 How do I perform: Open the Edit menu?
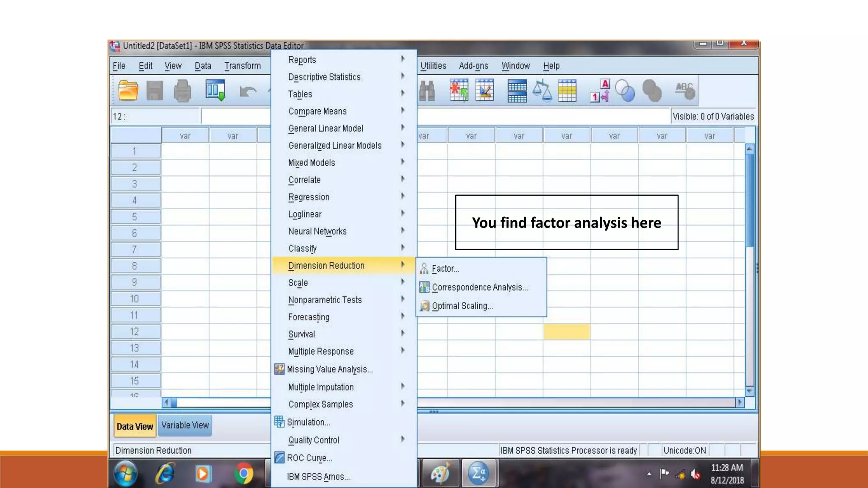145,66
